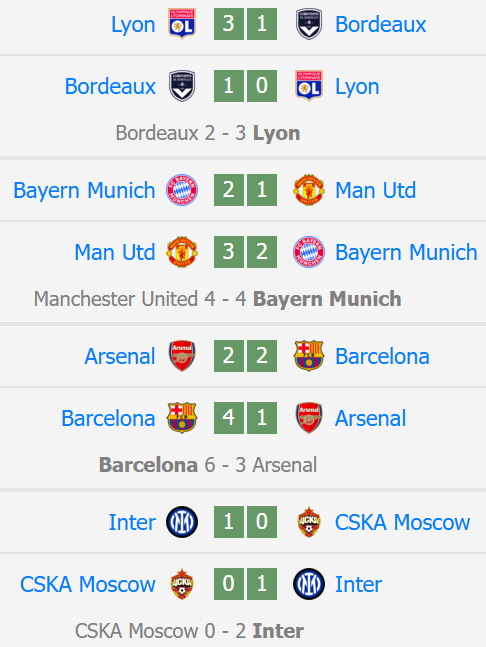Screen dimensions: 486x647
Task: Open Arsenal link in 2-2 match
Action: click(x=120, y=356)
